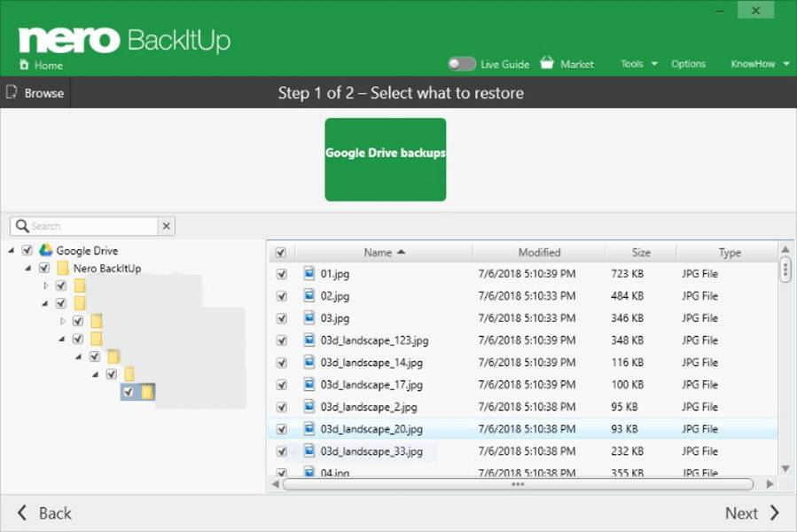Clear search with the X button
Screen dimensions: 797x532
click(166, 226)
